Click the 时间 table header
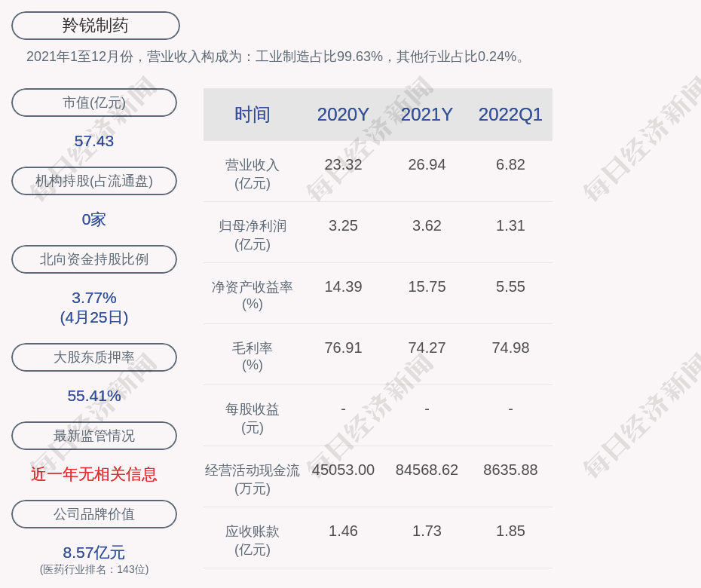Viewport: 701px width, 588px height. tap(253, 115)
